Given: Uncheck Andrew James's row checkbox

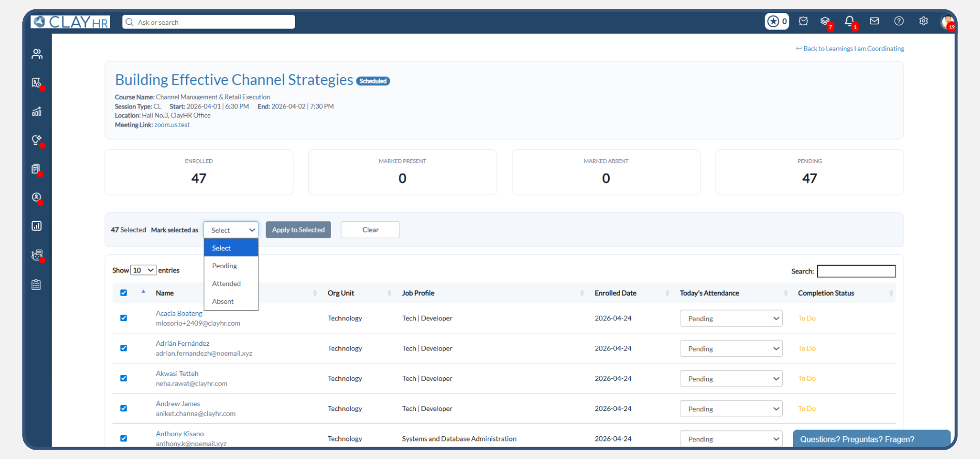Looking at the screenshot, I should click(123, 408).
